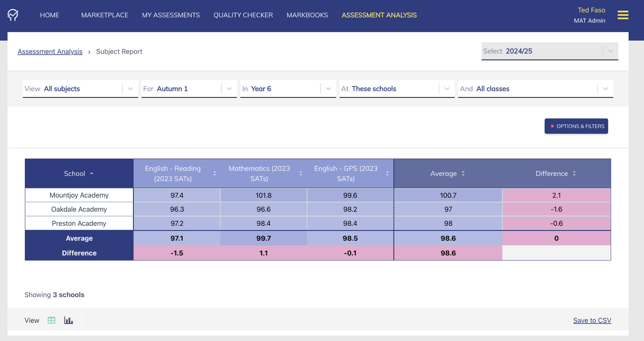644x341 pixels.
Task: Follow the Assessment Analysis breadcrumb link
Action: [50, 51]
